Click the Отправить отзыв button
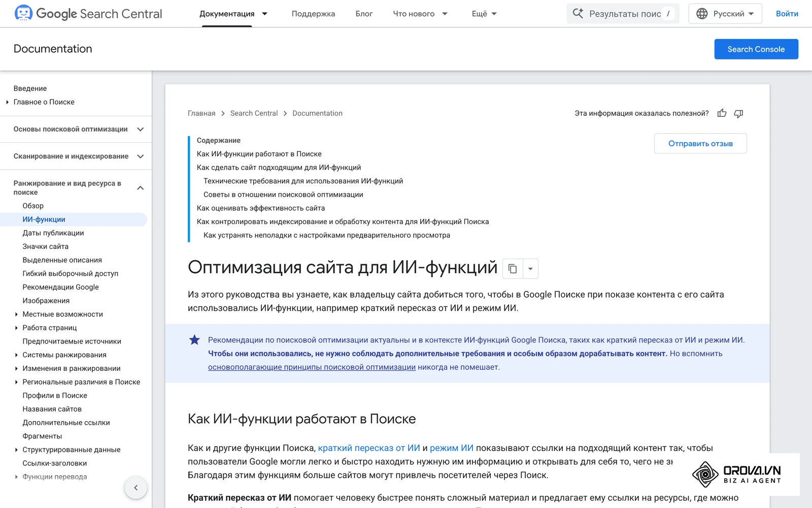This screenshot has width=812, height=508. [x=700, y=144]
